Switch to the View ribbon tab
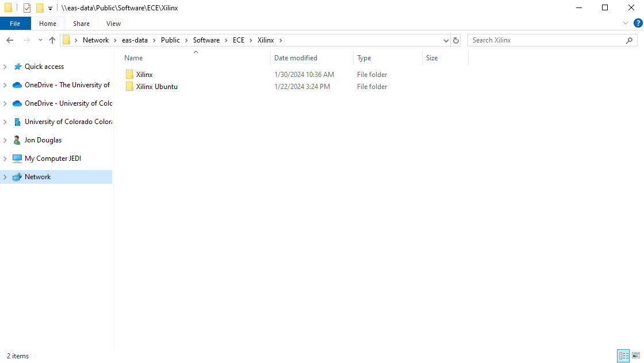The width and height of the screenshot is (644, 363). click(113, 24)
